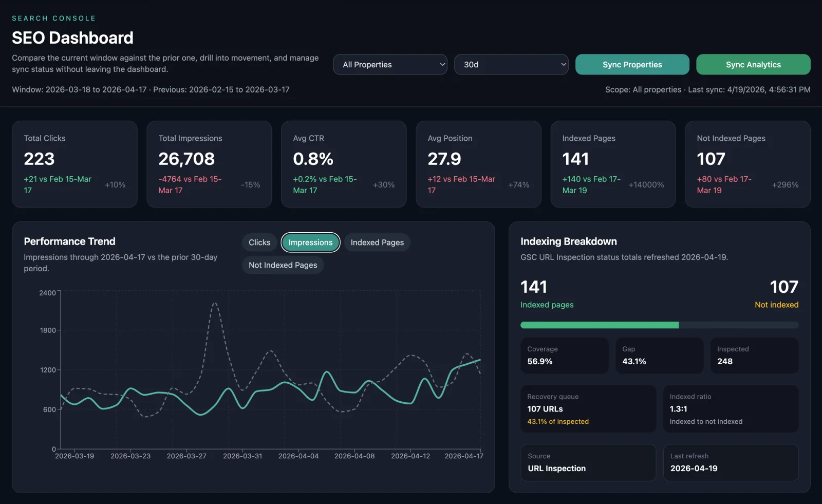The image size is (822, 504).
Task: Enable the Not Indexed Pages trend view
Action: [283, 265]
